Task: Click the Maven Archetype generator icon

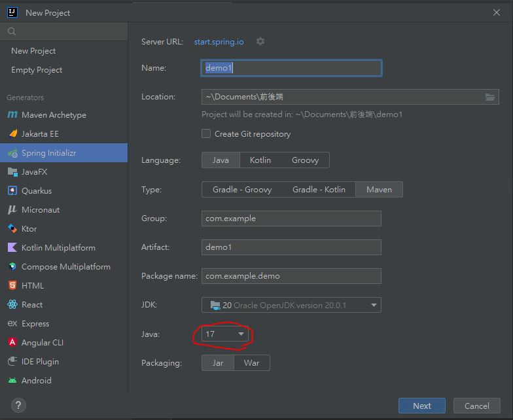Action: 12,115
